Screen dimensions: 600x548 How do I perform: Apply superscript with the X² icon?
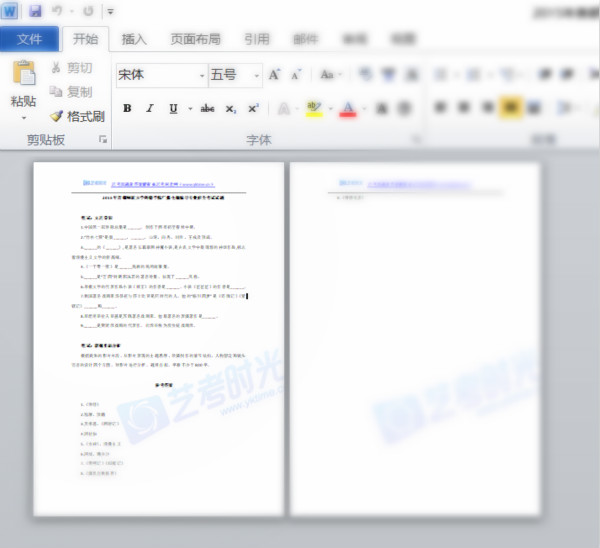pos(253,108)
